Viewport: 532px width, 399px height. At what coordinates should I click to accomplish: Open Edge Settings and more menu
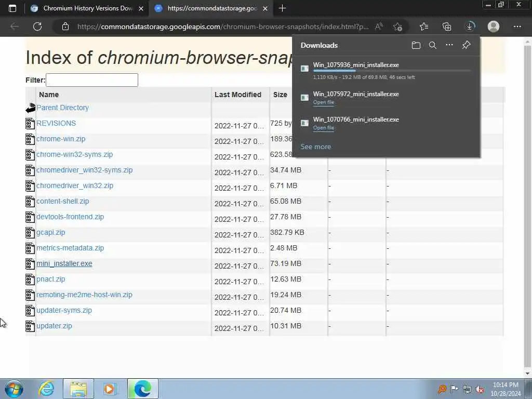coord(517,26)
